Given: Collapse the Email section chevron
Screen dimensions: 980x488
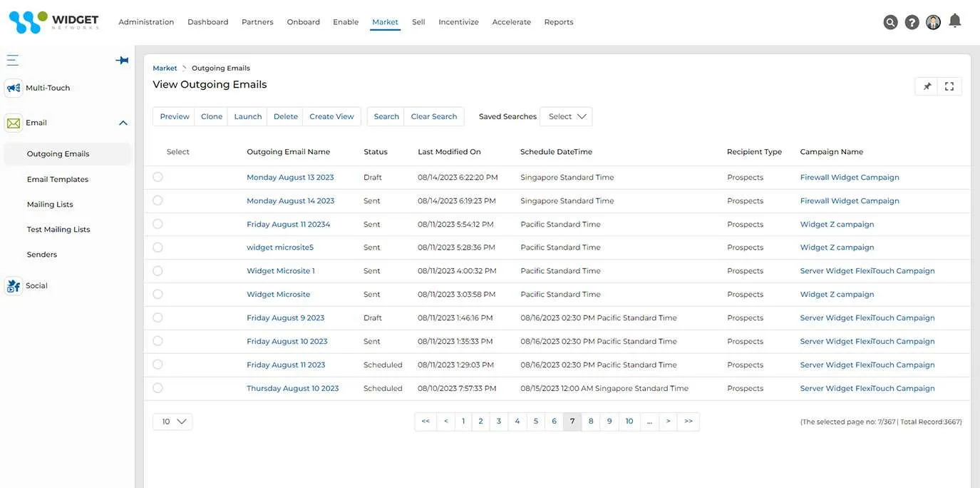Looking at the screenshot, I should pos(123,123).
